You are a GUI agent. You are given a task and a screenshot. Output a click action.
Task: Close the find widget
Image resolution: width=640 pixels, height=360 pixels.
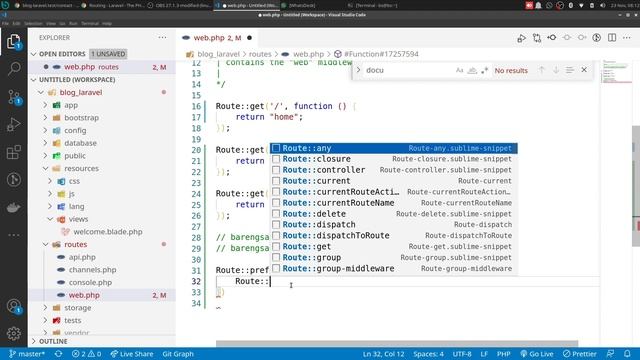584,70
